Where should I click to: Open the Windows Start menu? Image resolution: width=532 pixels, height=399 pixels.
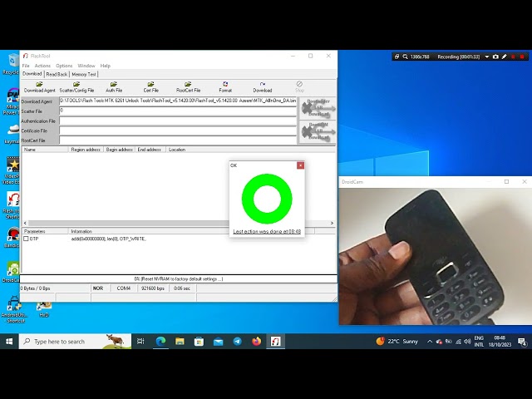9,342
